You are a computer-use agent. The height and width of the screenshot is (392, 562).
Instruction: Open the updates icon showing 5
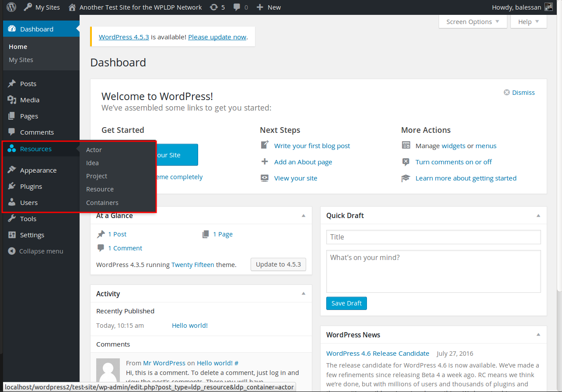tap(214, 7)
